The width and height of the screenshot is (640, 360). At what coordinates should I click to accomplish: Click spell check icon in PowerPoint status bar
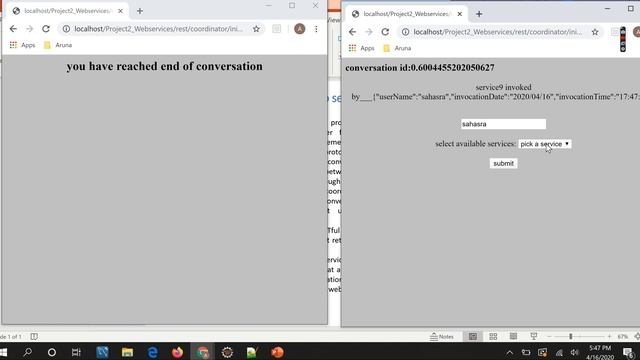[34, 337]
